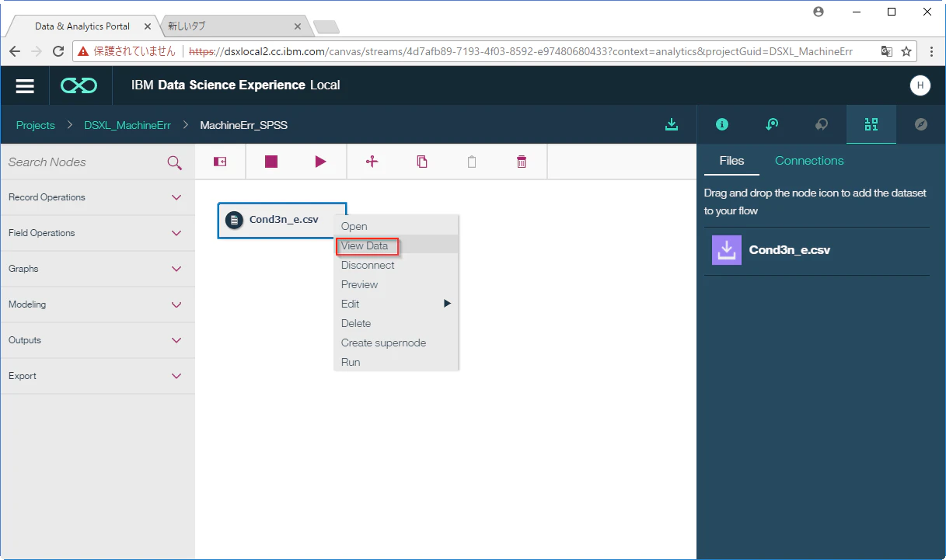Screen dimensions: 946x560
Task: Click the node search magnifier icon
Action: pyautogui.click(x=175, y=162)
